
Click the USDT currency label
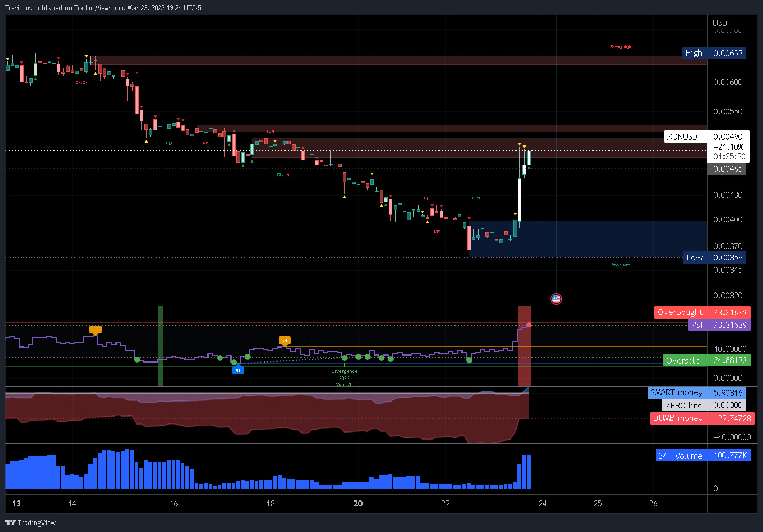click(x=722, y=22)
